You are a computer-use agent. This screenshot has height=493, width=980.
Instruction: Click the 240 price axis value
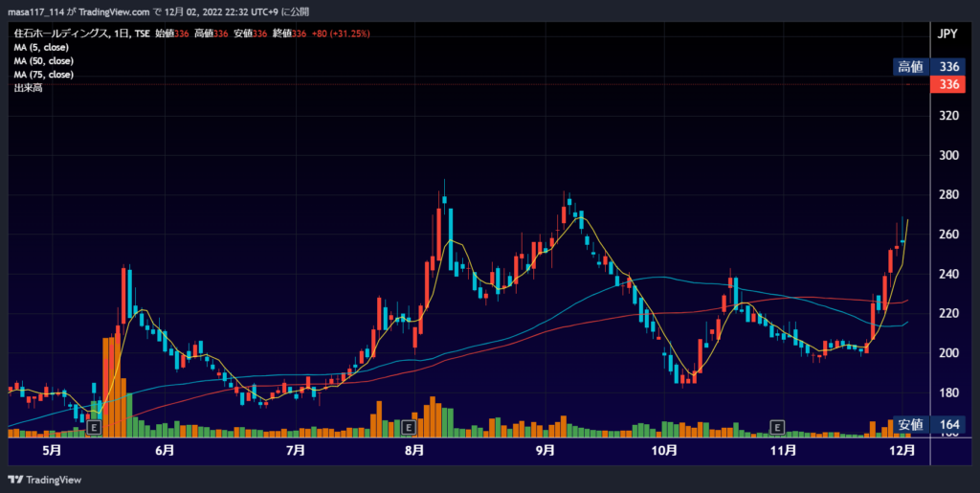click(948, 274)
